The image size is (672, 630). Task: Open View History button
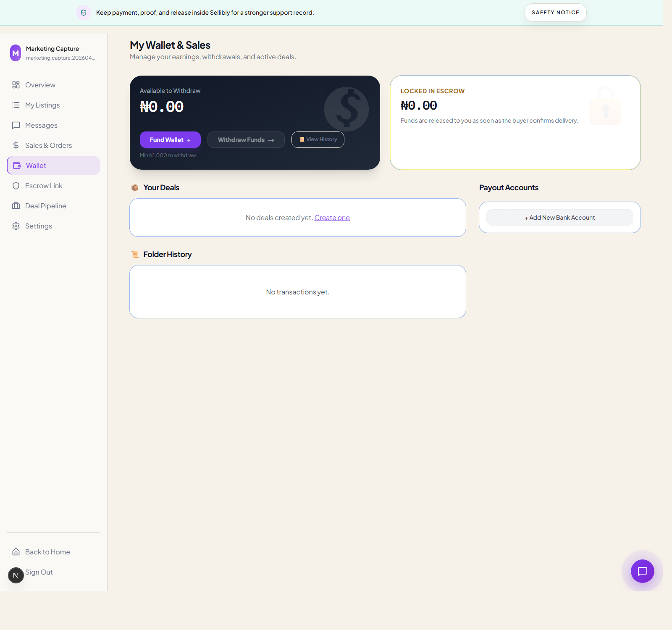318,139
